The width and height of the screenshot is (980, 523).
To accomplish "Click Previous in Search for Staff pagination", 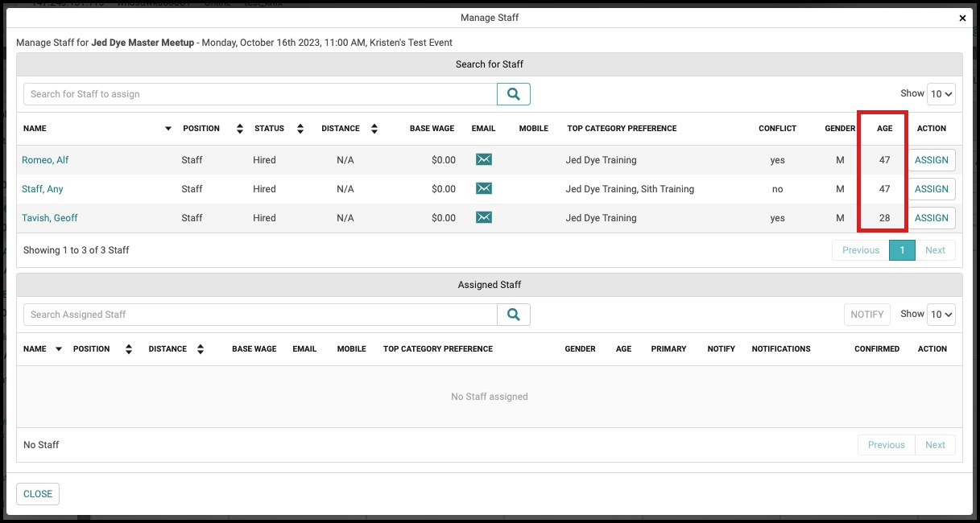I will pos(861,250).
